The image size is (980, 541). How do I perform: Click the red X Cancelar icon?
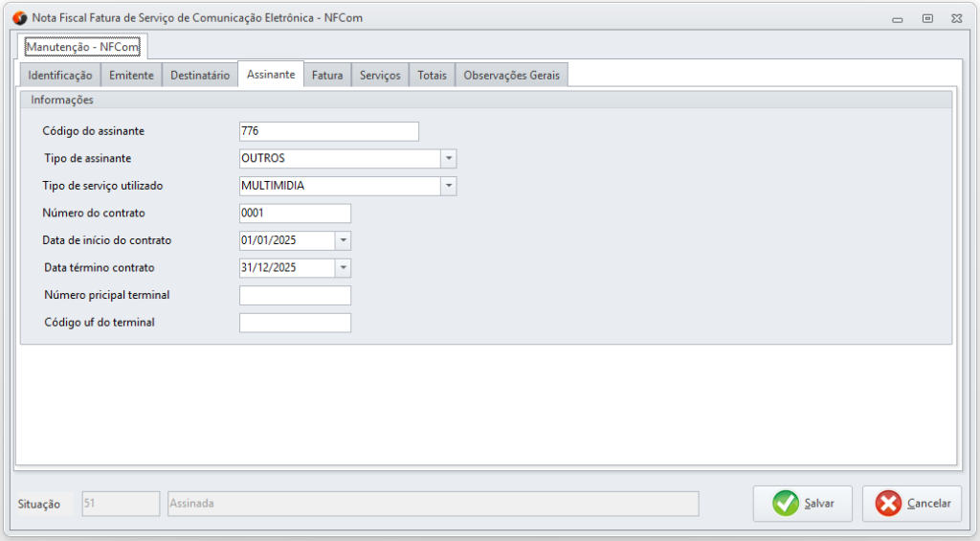[888, 504]
